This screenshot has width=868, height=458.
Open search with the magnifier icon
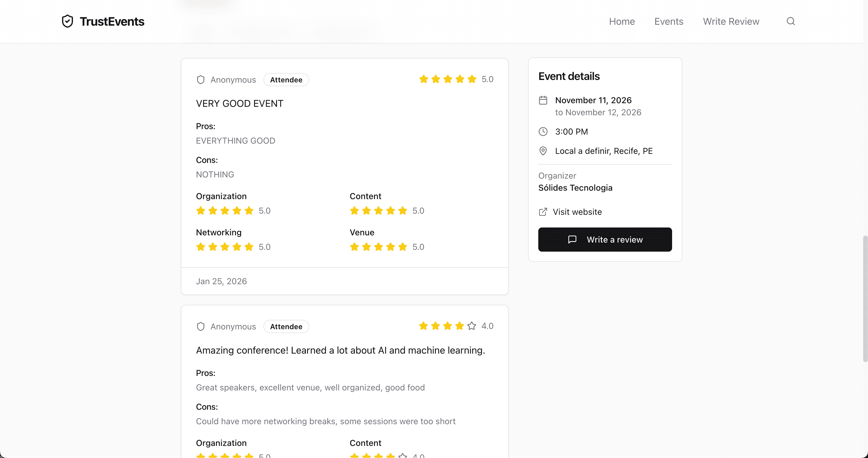(791, 21)
